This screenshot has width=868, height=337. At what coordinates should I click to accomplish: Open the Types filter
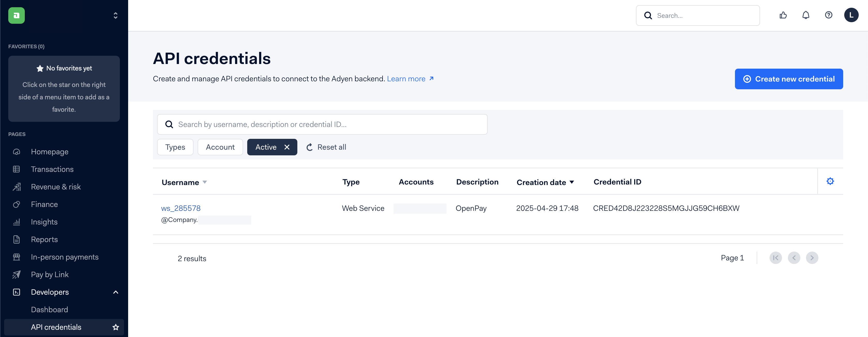pos(175,147)
